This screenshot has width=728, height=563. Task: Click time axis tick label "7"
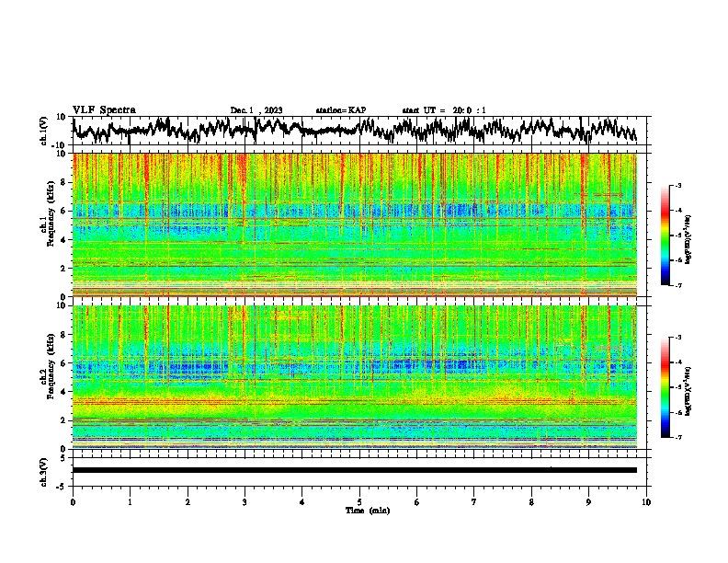coord(474,502)
